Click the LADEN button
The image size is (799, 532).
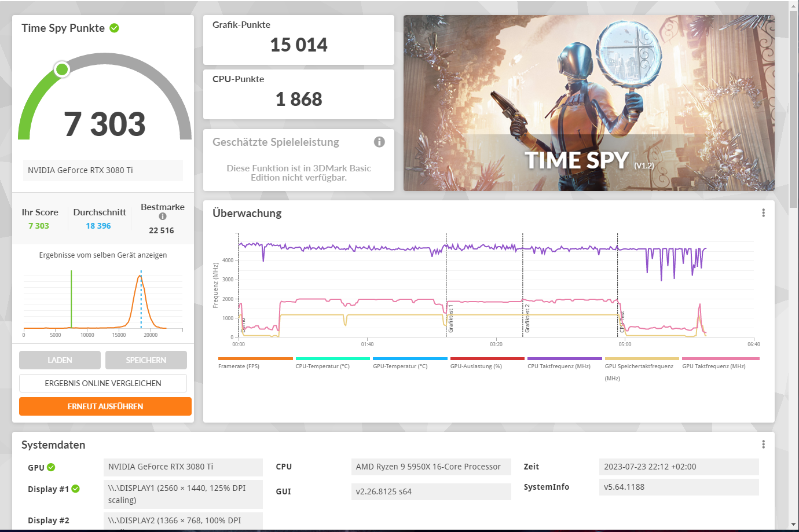click(60, 360)
